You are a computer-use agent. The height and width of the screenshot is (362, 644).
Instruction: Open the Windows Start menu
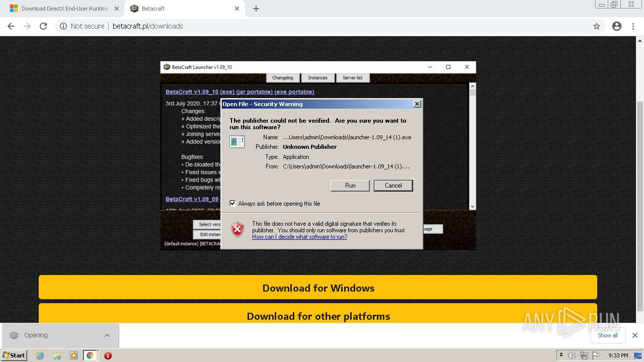(14, 355)
